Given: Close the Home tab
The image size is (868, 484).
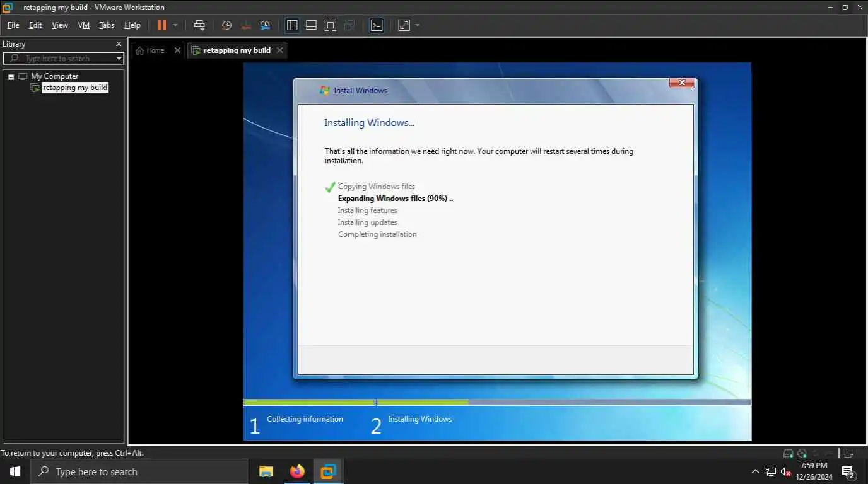Looking at the screenshot, I should coord(177,50).
